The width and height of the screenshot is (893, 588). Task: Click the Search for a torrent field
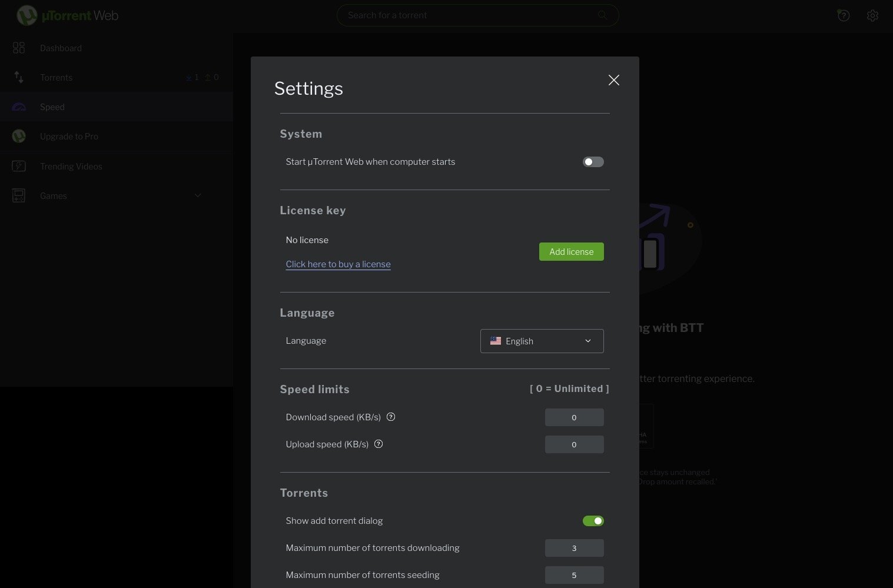click(x=477, y=15)
